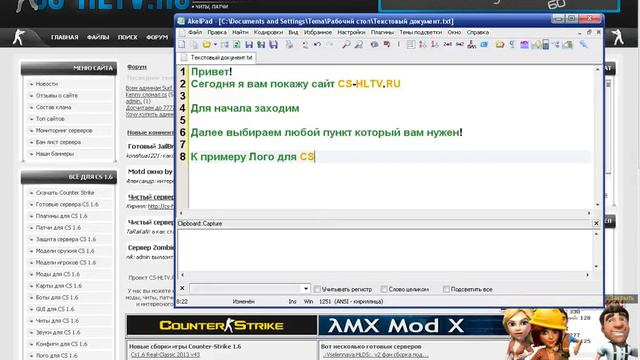Click the 9x2 toolbar icon
This screenshot has width=640, height=360.
pyautogui.click(x=460, y=44)
